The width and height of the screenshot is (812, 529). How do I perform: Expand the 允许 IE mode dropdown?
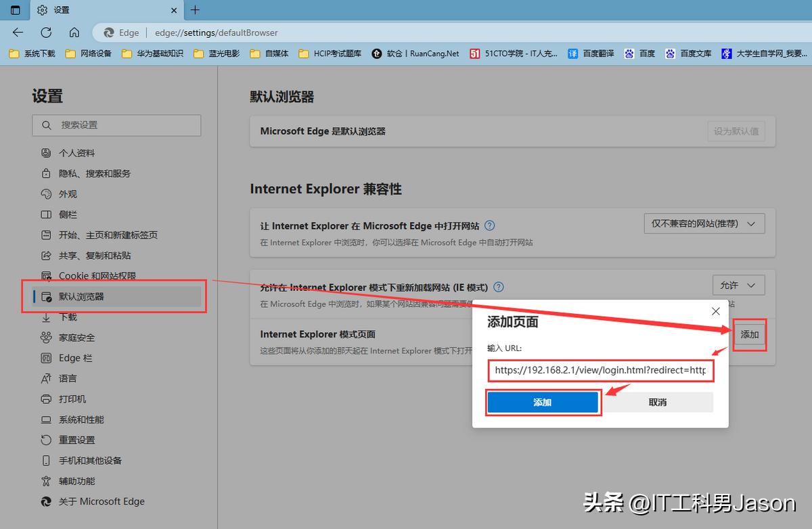coord(739,285)
